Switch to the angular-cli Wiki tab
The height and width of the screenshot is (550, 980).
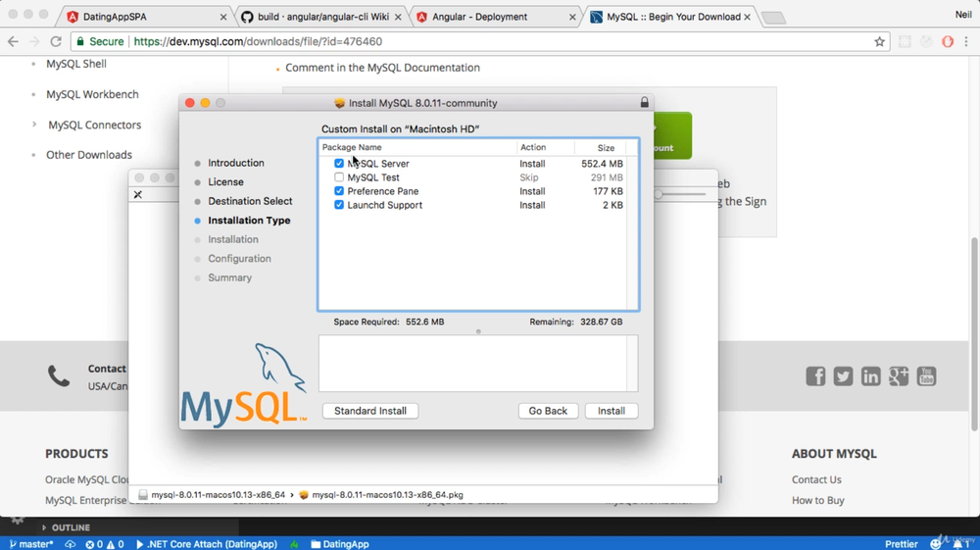pos(322,17)
